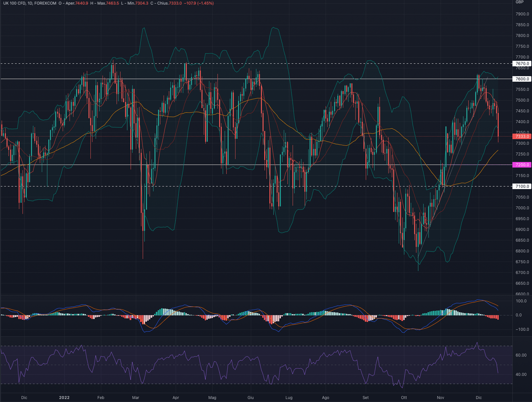Click the 7550.0 price axis tick
Viewport: 532px width, 402px height.
pyautogui.click(x=522, y=89)
